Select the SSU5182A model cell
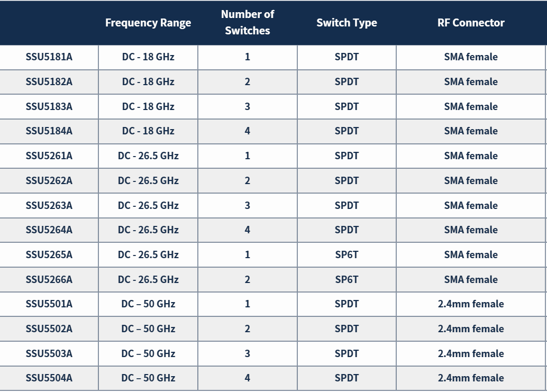Viewport: 547px width, 392px height. [49, 81]
